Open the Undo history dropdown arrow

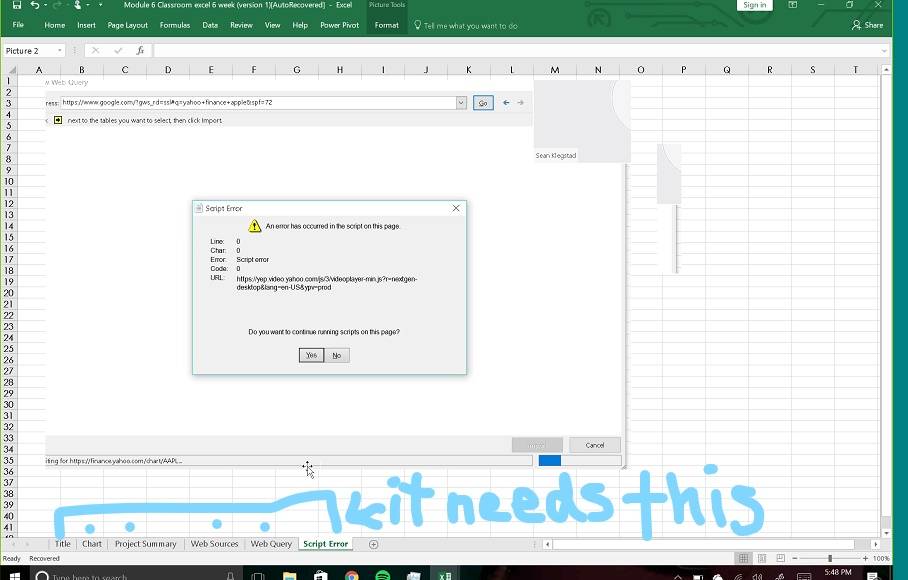pyautogui.click(x=45, y=5)
